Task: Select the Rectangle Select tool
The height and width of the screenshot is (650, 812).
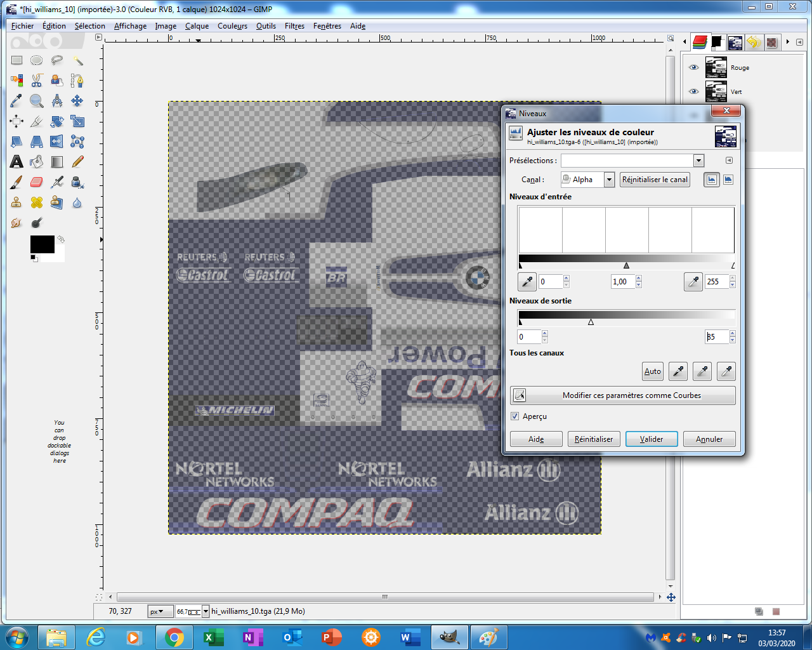Action: (16, 60)
